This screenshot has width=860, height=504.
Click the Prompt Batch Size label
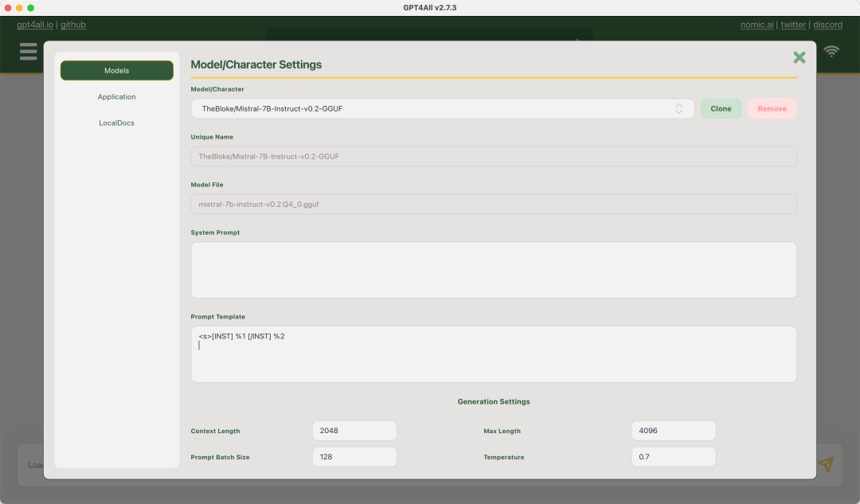pyautogui.click(x=220, y=457)
